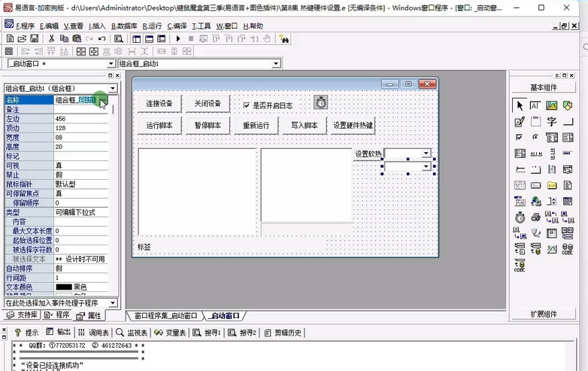
Task: Select the yellow directory box component icon
Action: [552, 185]
